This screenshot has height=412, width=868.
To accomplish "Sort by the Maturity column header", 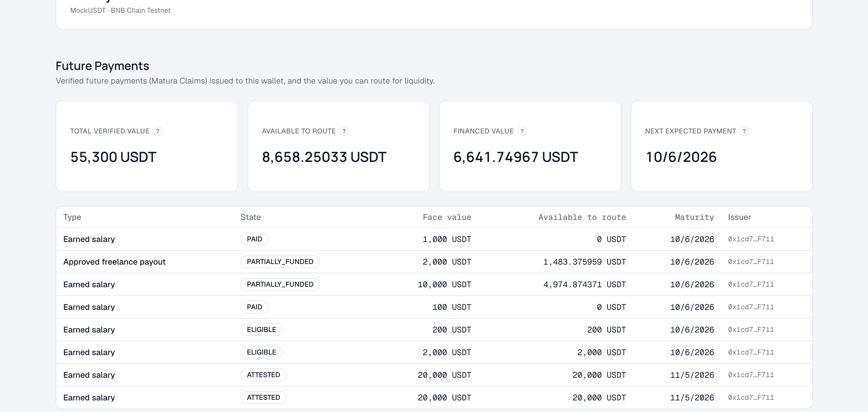I will [694, 217].
